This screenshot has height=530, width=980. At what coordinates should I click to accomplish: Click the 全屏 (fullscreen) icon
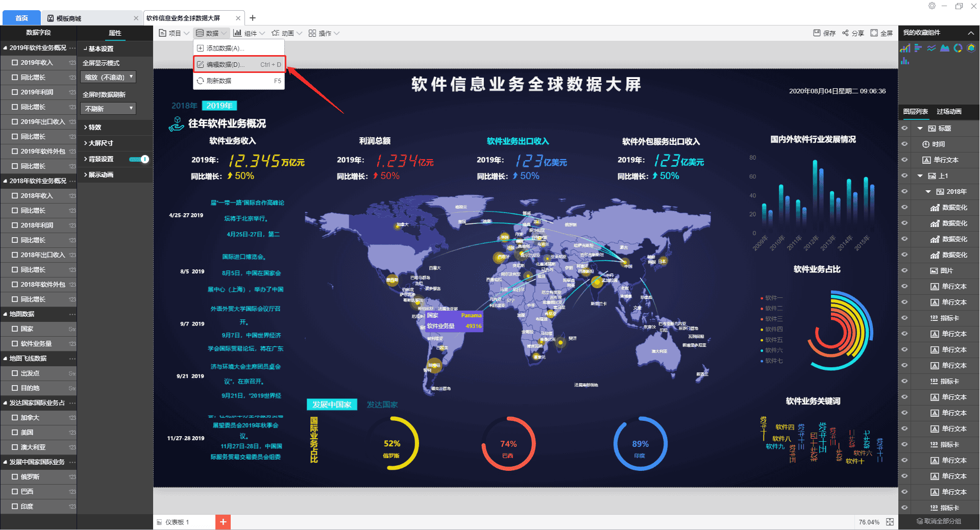pyautogui.click(x=874, y=33)
